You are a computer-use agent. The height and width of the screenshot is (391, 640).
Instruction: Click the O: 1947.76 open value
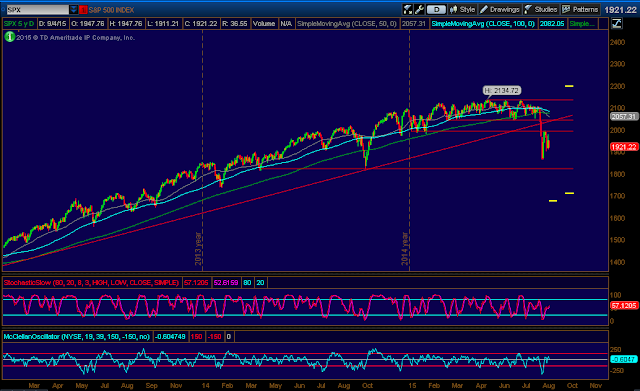tap(88, 24)
